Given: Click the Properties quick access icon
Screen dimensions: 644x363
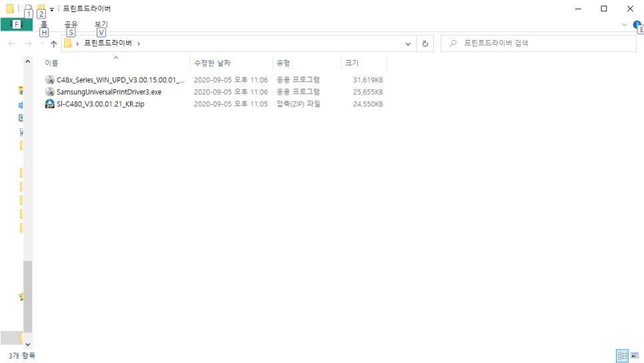Looking at the screenshot, I should tap(28, 8).
